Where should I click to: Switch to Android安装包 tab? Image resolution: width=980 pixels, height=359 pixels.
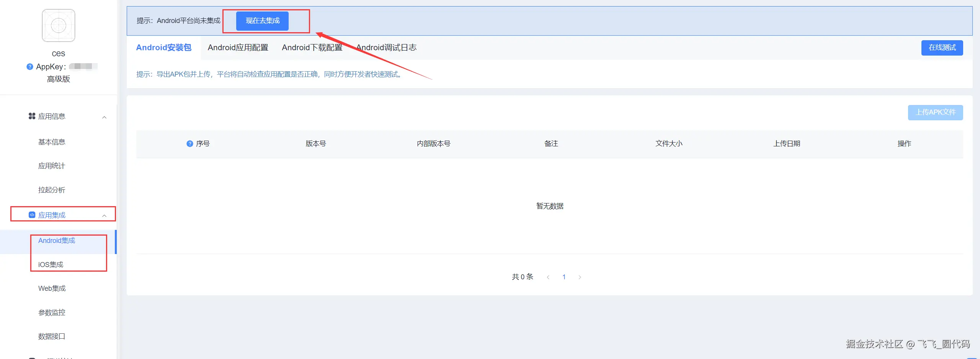(164, 48)
